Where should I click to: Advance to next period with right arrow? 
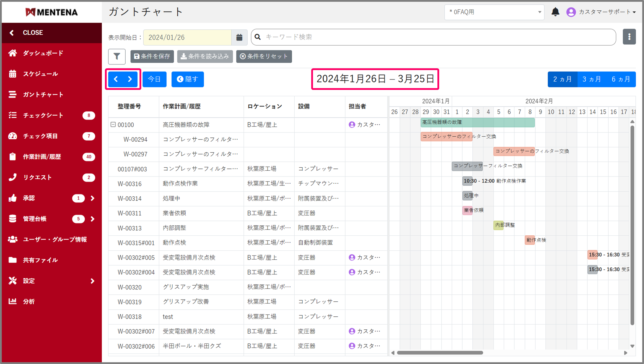(130, 79)
